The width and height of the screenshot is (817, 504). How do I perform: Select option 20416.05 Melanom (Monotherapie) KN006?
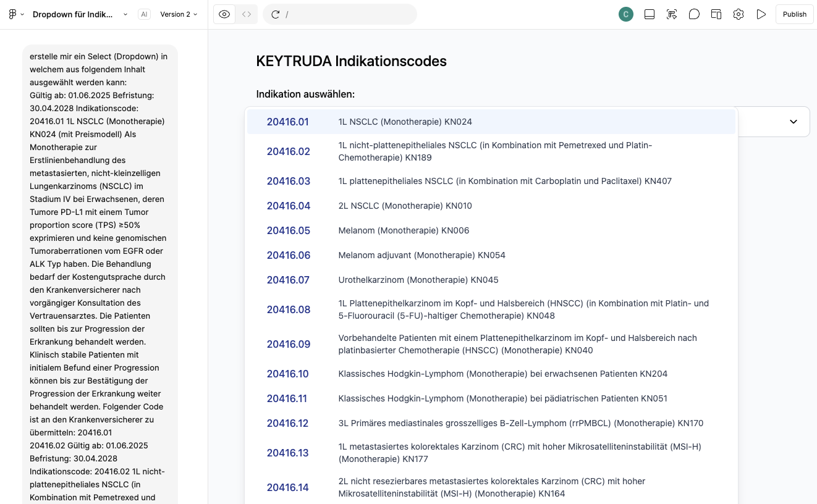pyautogui.click(x=491, y=230)
